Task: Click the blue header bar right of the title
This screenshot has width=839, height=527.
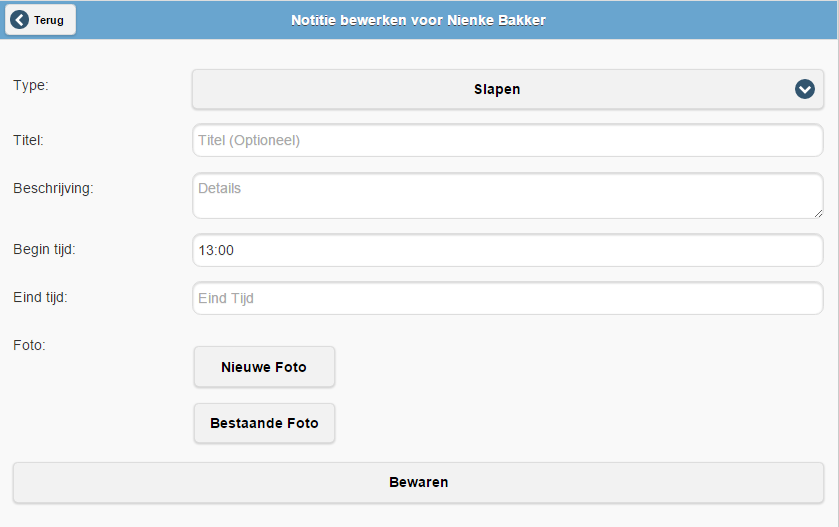Action: point(700,20)
